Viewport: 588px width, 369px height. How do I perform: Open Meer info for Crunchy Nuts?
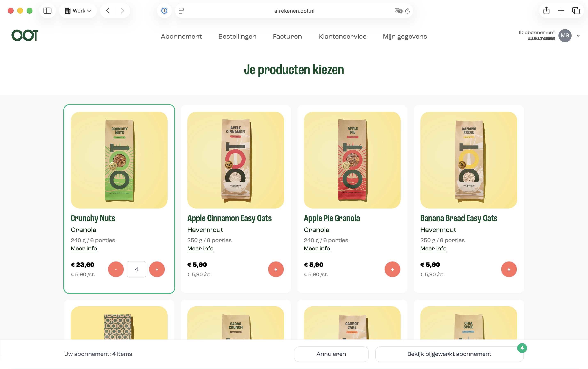(x=84, y=249)
